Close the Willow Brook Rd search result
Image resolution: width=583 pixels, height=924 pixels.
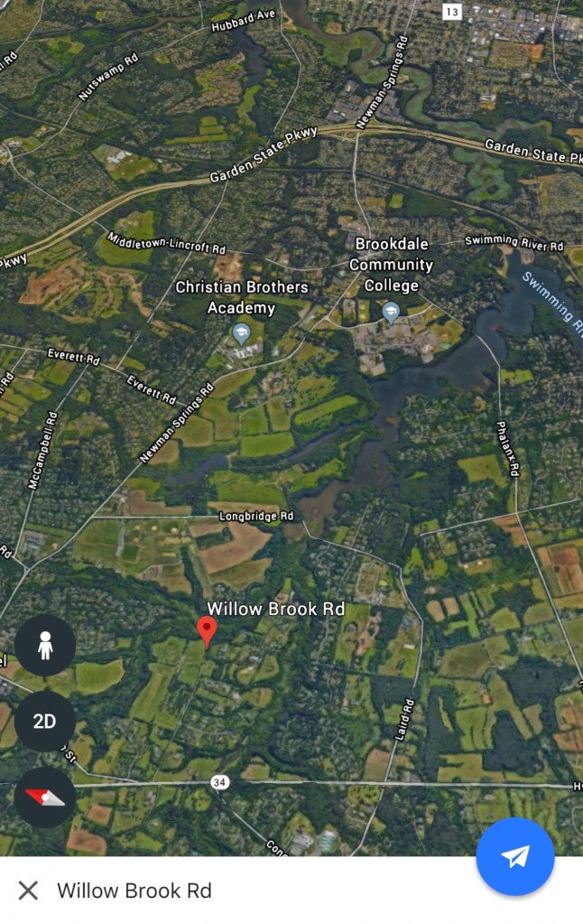(x=28, y=891)
